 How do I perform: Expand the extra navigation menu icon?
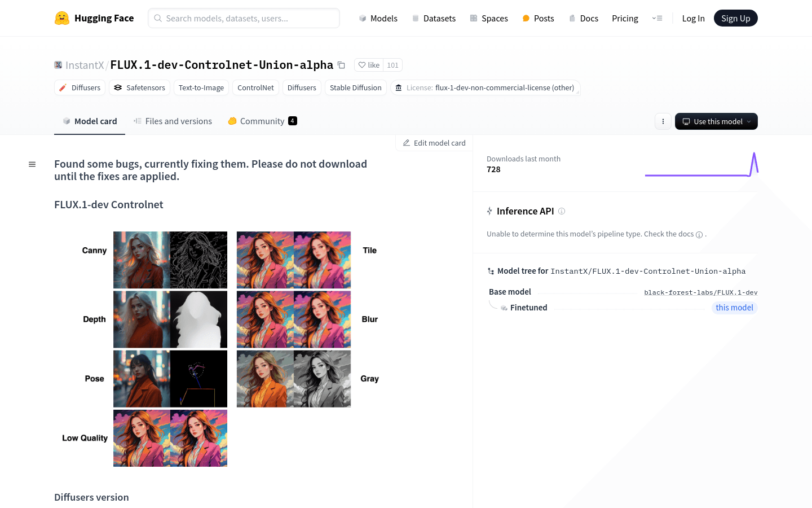pyautogui.click(x=657, y=18)
